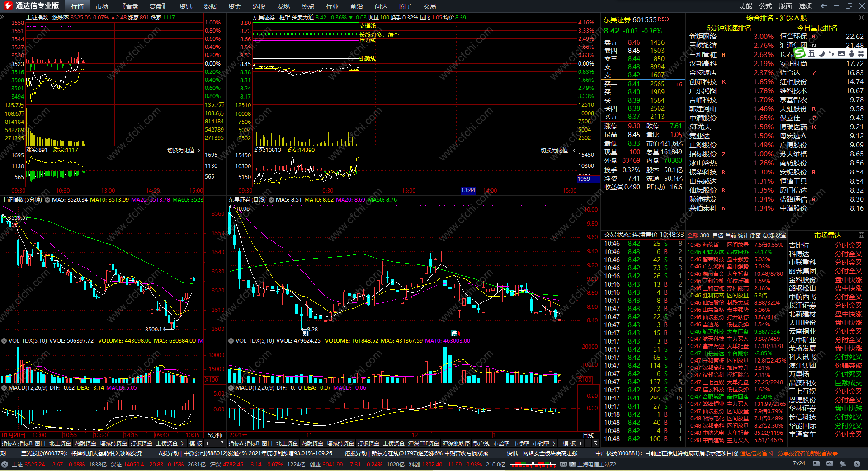Click the Sogou input method S logo

coord(800,53)
